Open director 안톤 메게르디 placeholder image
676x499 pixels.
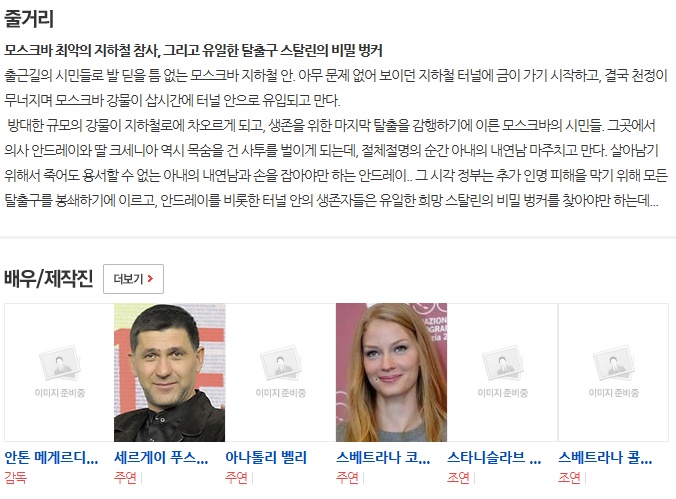coord(59,372)
